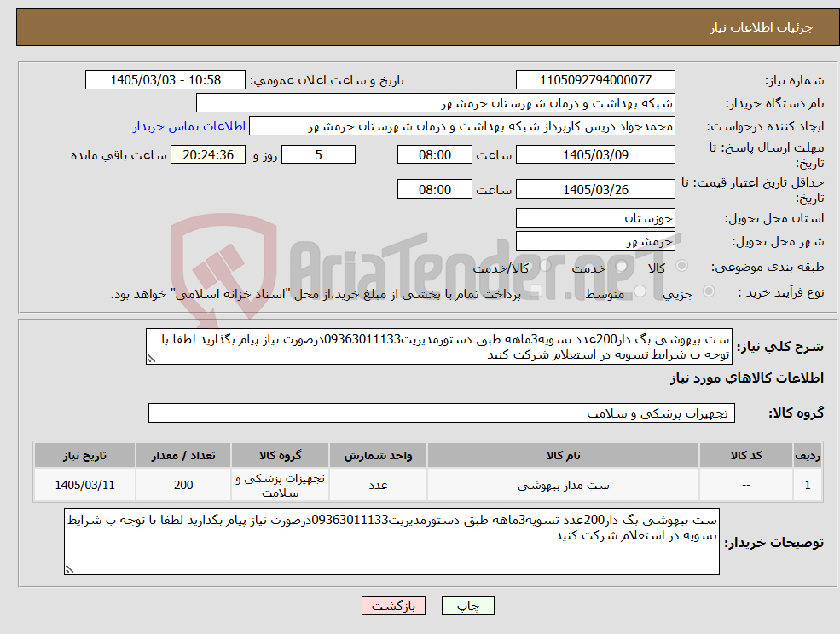Click the announcement date field 1405/03/03 - 10:58
840x634 pixels.
pos(165,80)
